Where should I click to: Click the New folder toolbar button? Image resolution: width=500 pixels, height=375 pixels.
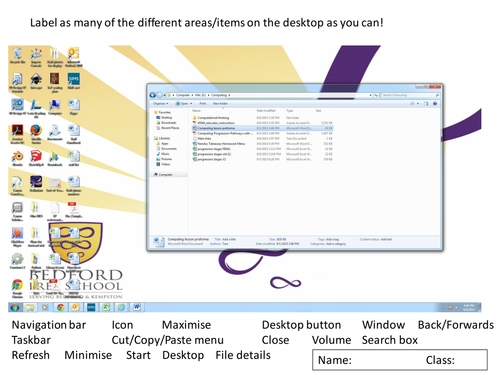[220, 104]
